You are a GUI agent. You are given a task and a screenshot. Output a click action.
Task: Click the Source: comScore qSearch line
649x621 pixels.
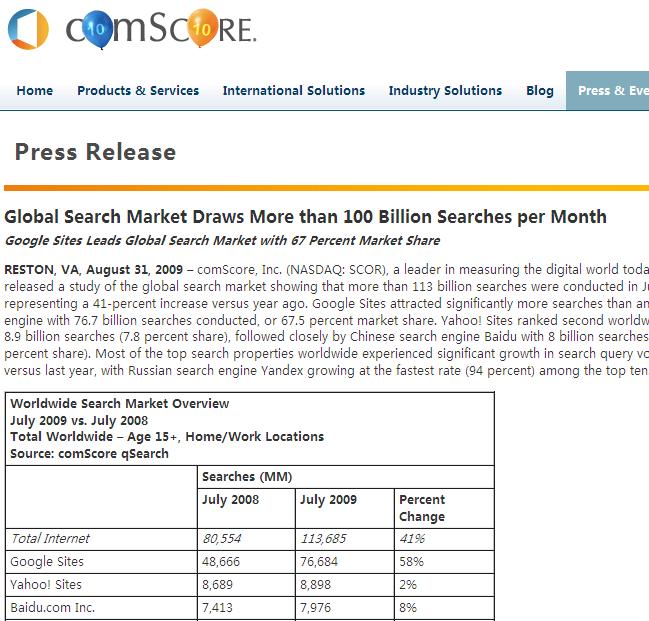pyautogui.click(x=89, y=453)
